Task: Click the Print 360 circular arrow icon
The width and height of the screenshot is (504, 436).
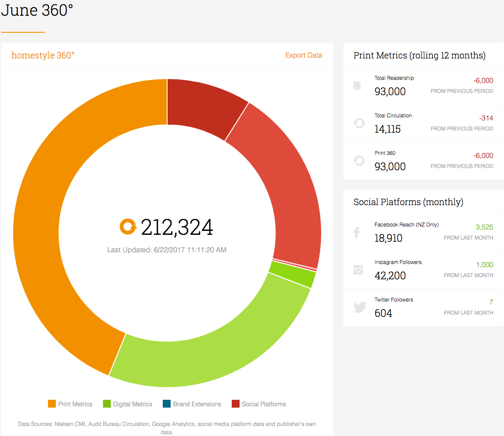Action: tap(359, 161)
